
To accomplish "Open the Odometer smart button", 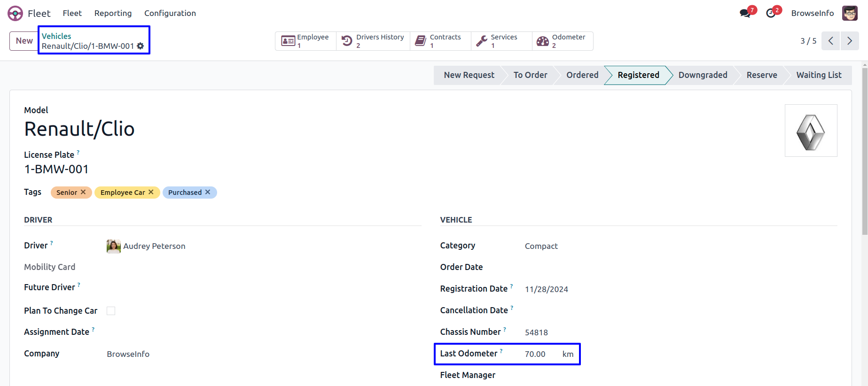I will (563, 41).
